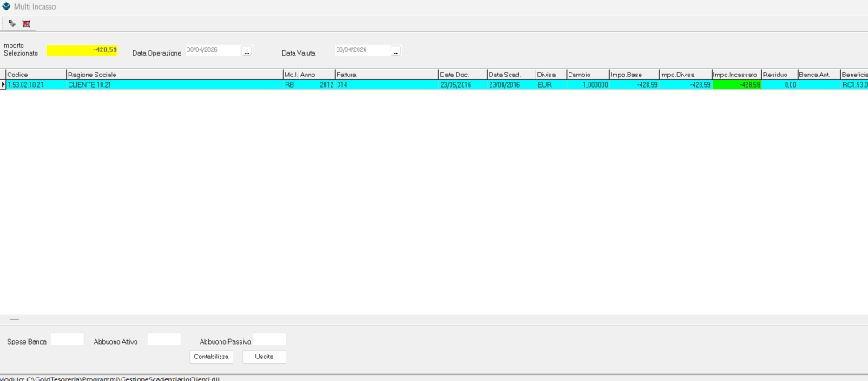Click the 0,00 Residuo cell
The image size is (868, 381).
click(779, 85)
